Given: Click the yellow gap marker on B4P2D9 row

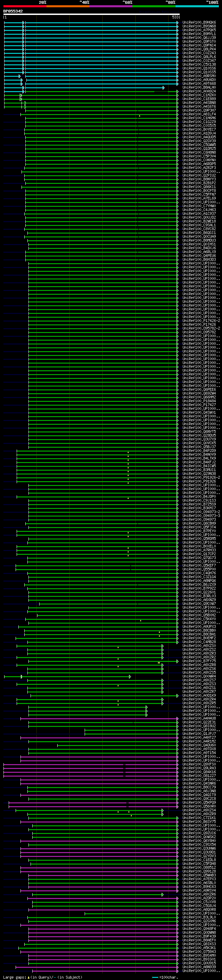Looking at the screenshot, I should coord(128,452).
